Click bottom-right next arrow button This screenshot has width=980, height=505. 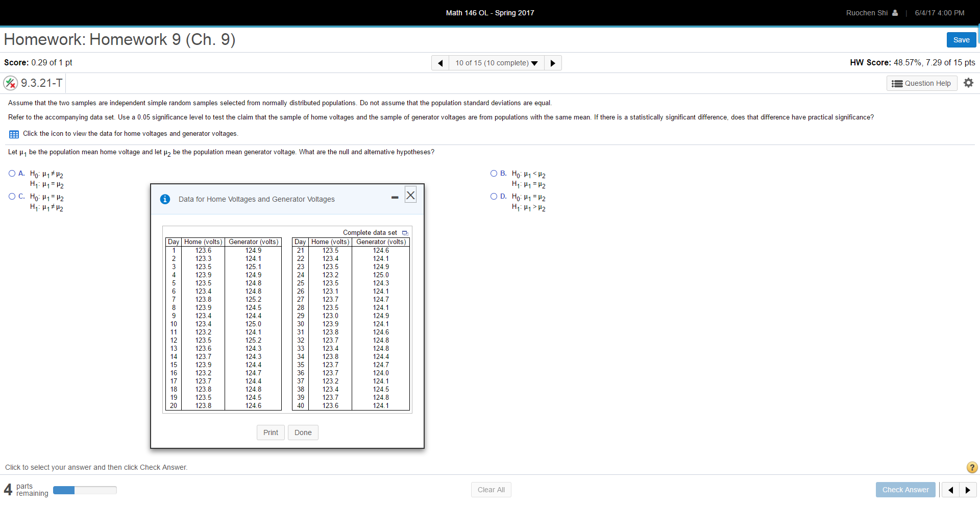click(x=968, y=490)
